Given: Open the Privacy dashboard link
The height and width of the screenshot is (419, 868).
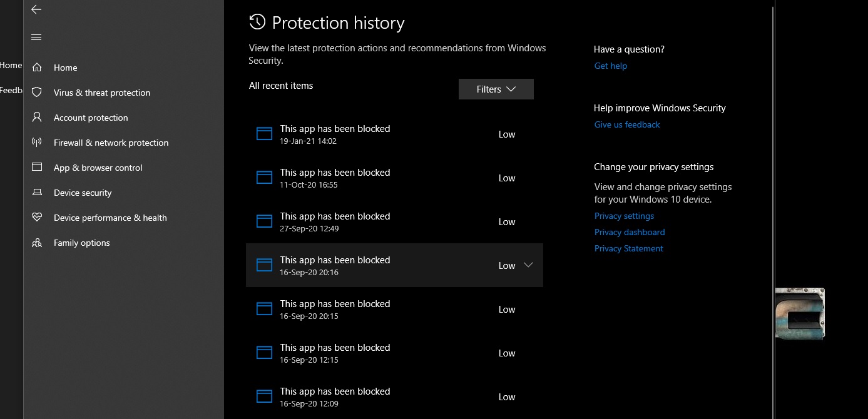Looking at the screenshot, I should (630, 232).
